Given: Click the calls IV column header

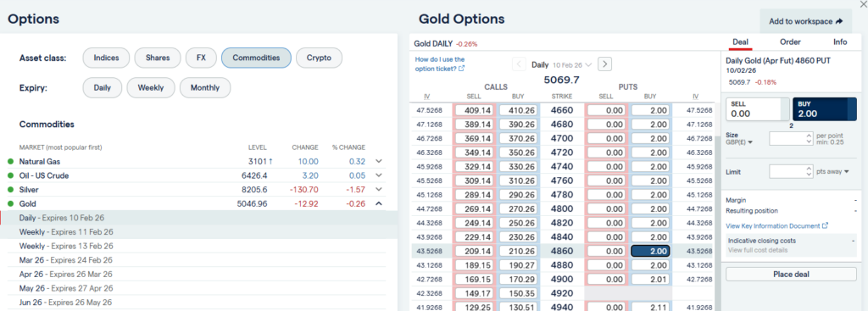Looking at the screenshot, I should tap(427, 97).
